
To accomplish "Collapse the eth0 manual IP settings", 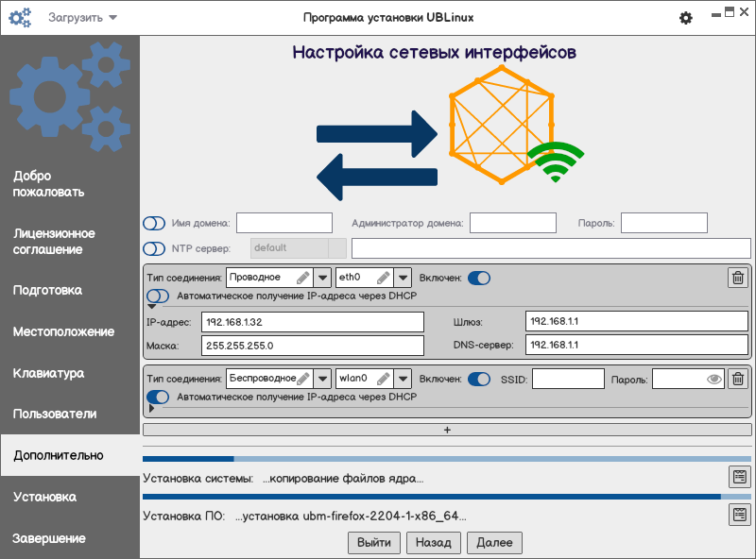I will tap(152, 307).
